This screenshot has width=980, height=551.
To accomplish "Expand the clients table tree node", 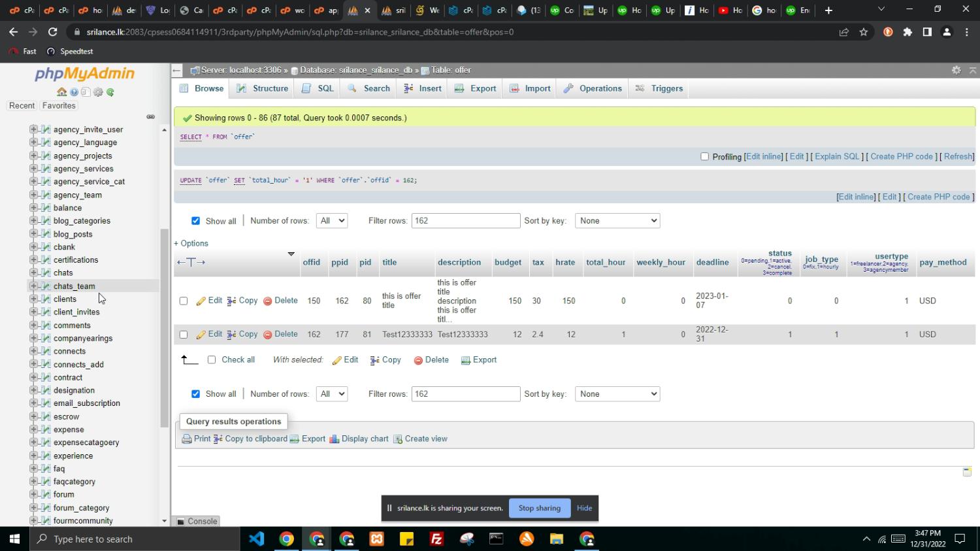I will [33, 299].
